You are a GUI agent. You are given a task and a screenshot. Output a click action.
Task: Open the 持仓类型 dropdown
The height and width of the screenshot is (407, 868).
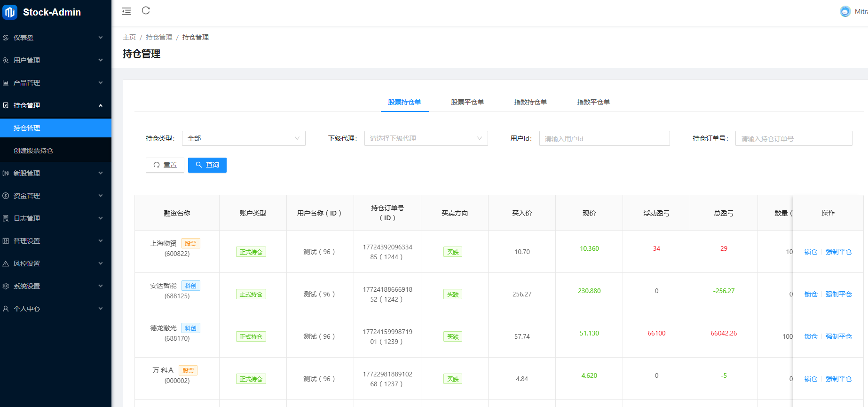243,138
